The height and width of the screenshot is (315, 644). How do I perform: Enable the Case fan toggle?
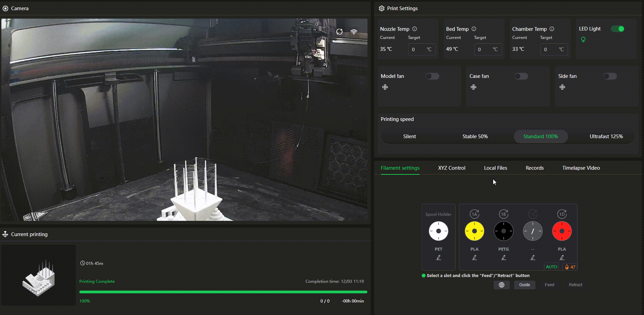(x=521, y=76)
